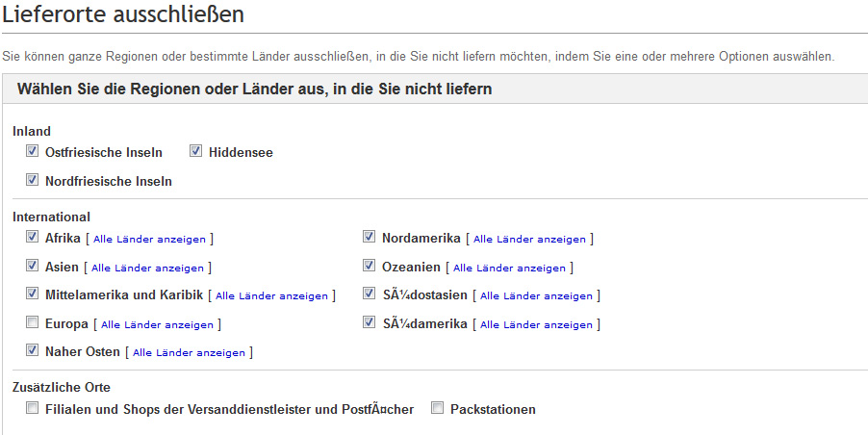Viewport: 868px width, 435px height.
Task: Enable the Europa checkbox
Action: (33, 323)
